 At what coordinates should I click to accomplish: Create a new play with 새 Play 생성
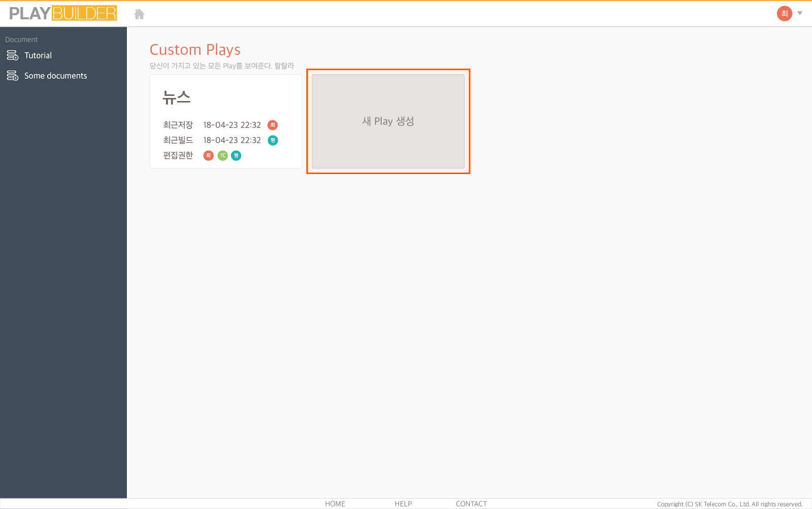click(388, 121)
